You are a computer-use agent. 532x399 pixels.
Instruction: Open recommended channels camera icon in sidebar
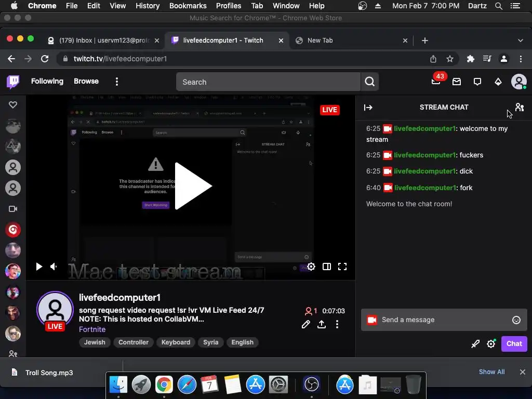click(x=13, y=209)
